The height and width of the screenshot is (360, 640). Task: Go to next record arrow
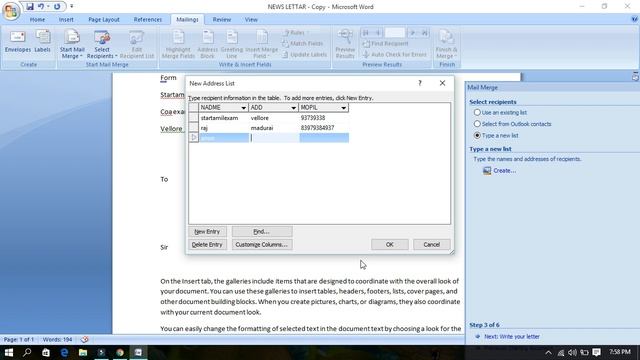pyautogui.click(x=412, y=33)
